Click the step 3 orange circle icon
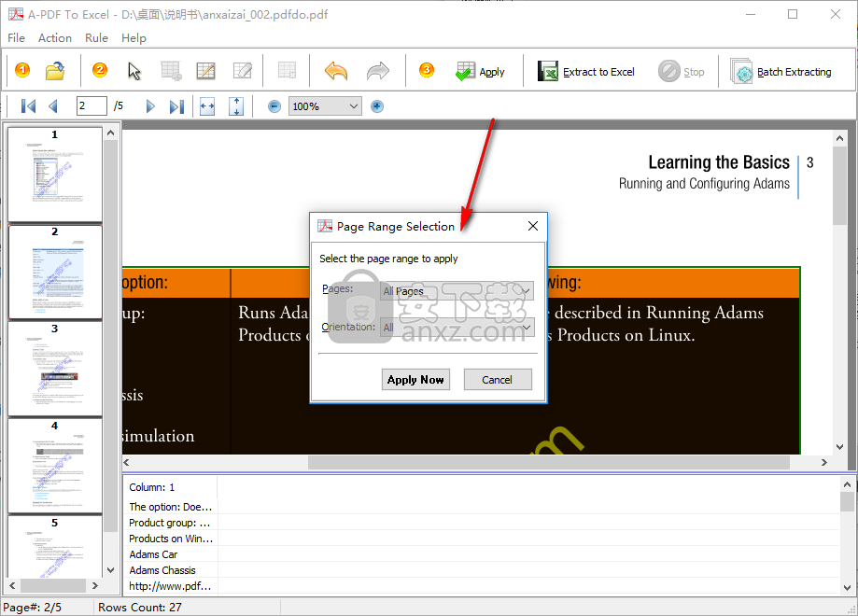 point(427,71)
